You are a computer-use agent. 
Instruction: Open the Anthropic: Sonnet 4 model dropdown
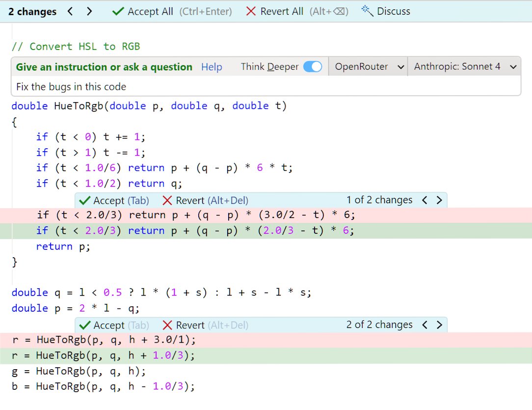point(464,66)
